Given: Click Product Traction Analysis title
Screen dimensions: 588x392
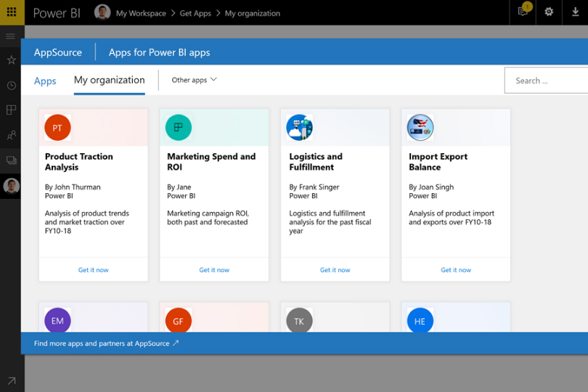Looking at the screenshot, I should point(78,162).
